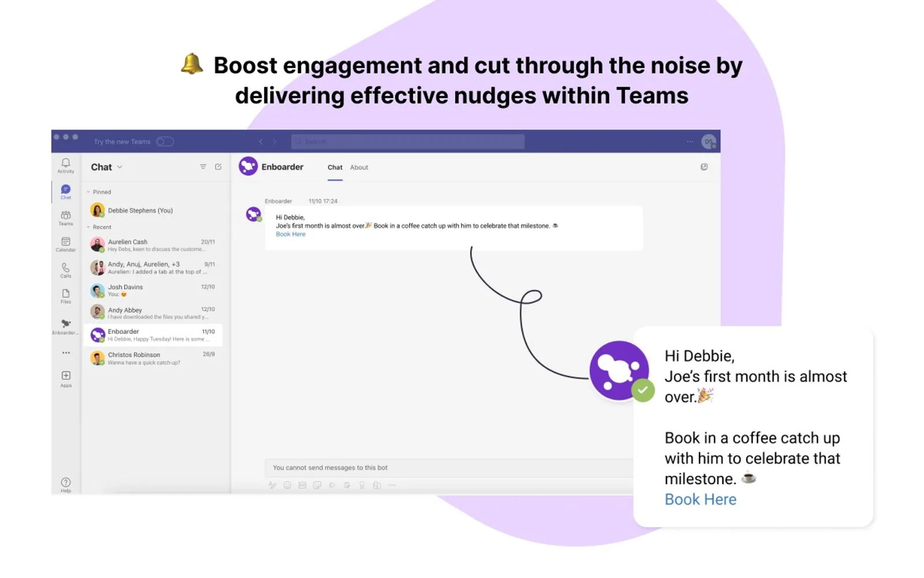924x578 pixels.
Task: Open Apps store icon in sidebar
Action: (66, 379)
